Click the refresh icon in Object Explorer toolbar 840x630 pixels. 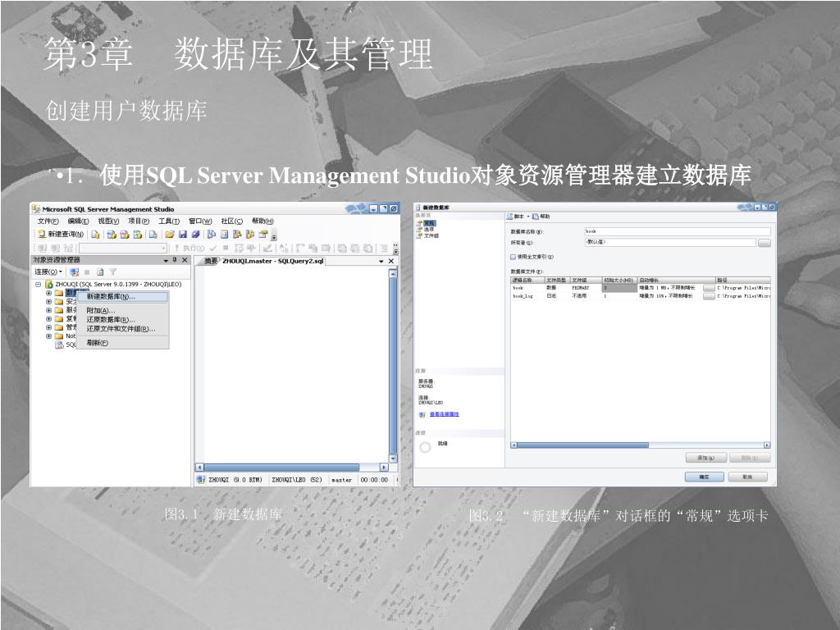(x=99, y=272)
